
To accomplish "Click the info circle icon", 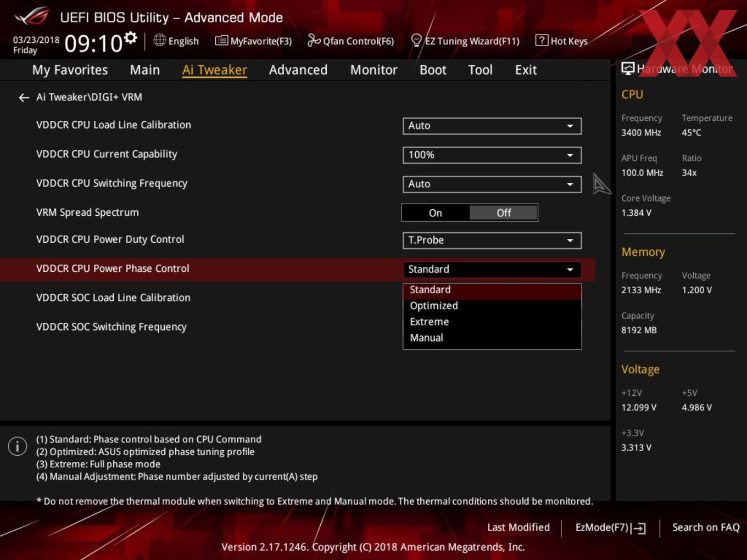I will pyautogui.click(x=18, y=446).
